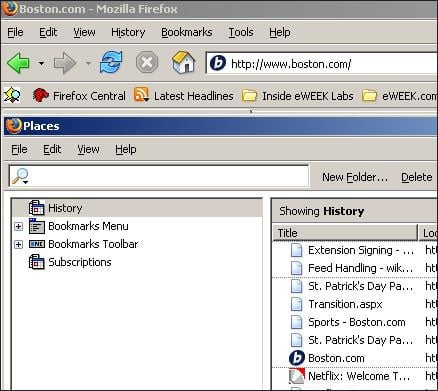The width and height of the screenshot is (438, 391).
Task: Expand the Bookmarks Menu tree node
Action: click(x=19, y=227)
